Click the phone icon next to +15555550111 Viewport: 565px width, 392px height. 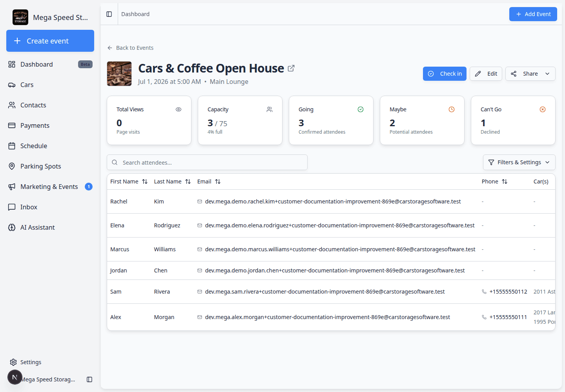[x=484, y=317]
